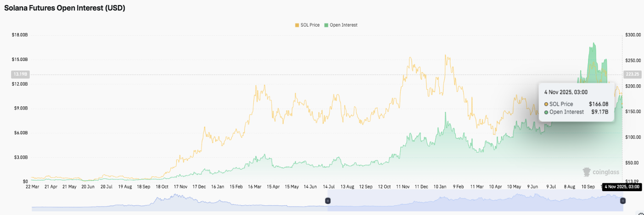Screen dimensions: 644x215
Task: Click the coinglass watermark logo icon
Action: coord(587,172)
